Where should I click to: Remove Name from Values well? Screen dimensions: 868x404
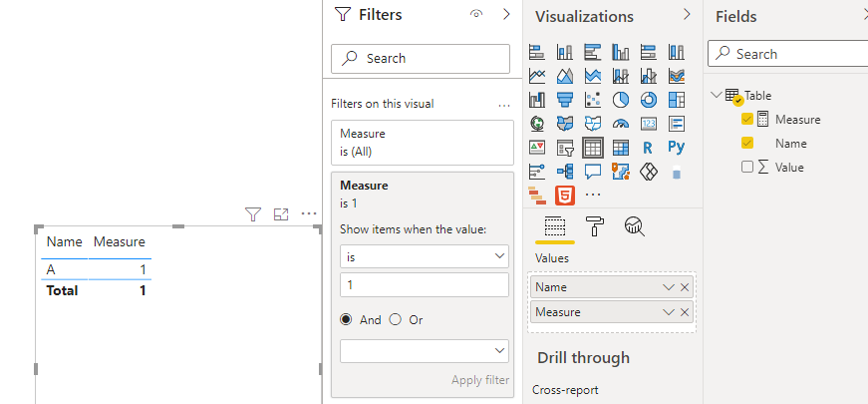click(685, 287)
